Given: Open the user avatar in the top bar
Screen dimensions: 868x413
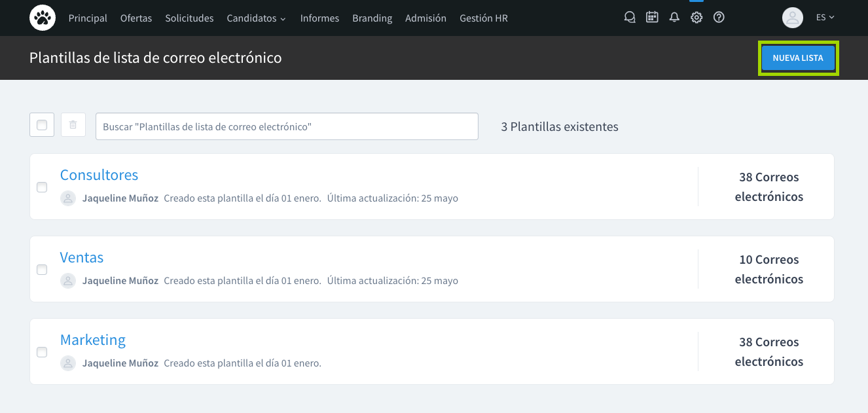Looking at the screenshot, I should 792,18.
